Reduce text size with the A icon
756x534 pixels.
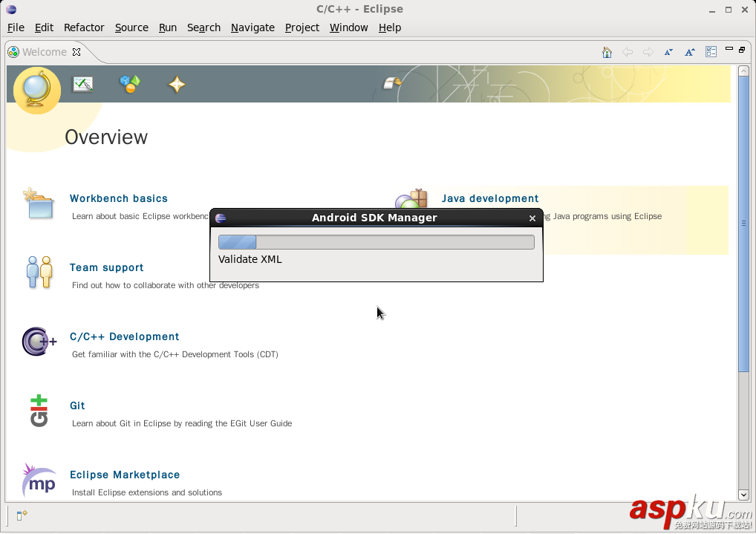(668, 51)
